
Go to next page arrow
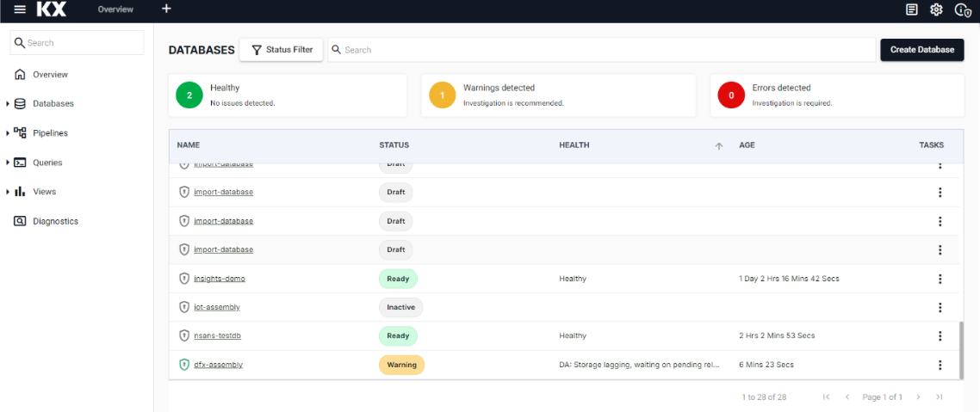click(x=918, y=397)
